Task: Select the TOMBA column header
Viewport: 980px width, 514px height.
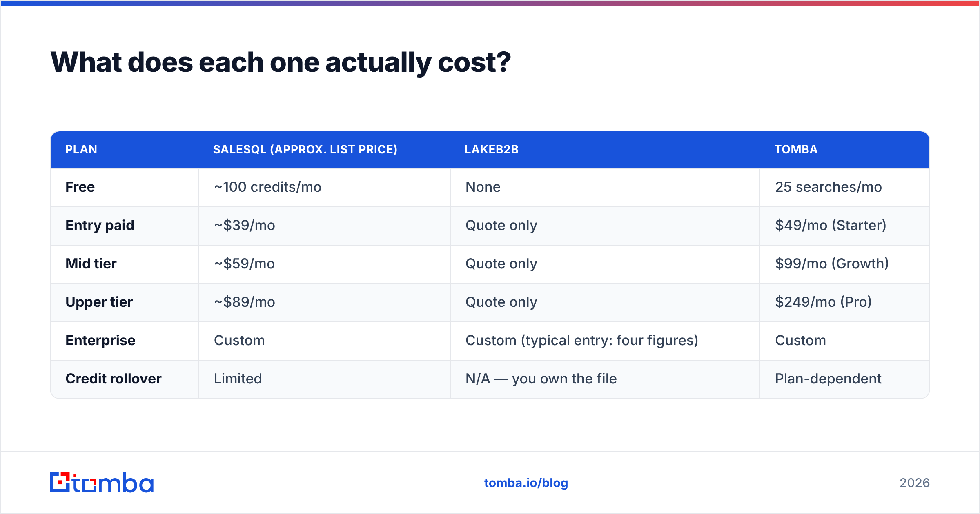Action: coord(796,149)
